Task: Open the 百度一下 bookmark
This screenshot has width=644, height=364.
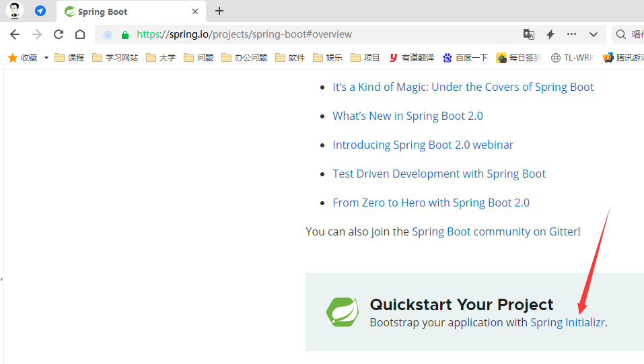Action: pos(466,58)
